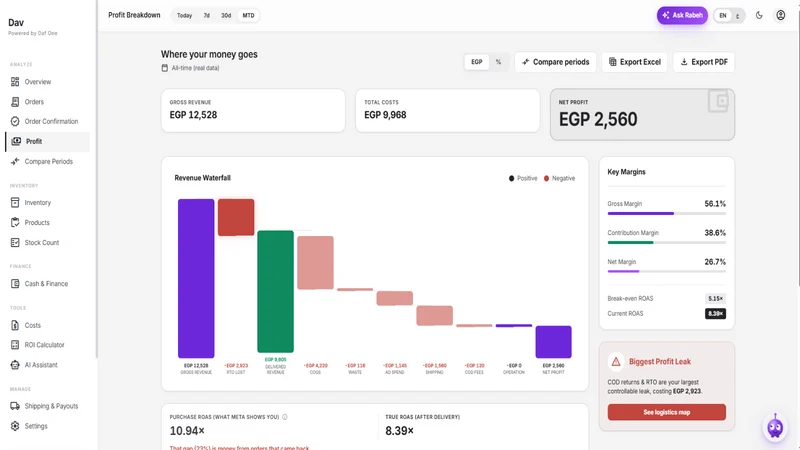Export the report to Excel
The image size is (800, 450).
click(635, 62)
